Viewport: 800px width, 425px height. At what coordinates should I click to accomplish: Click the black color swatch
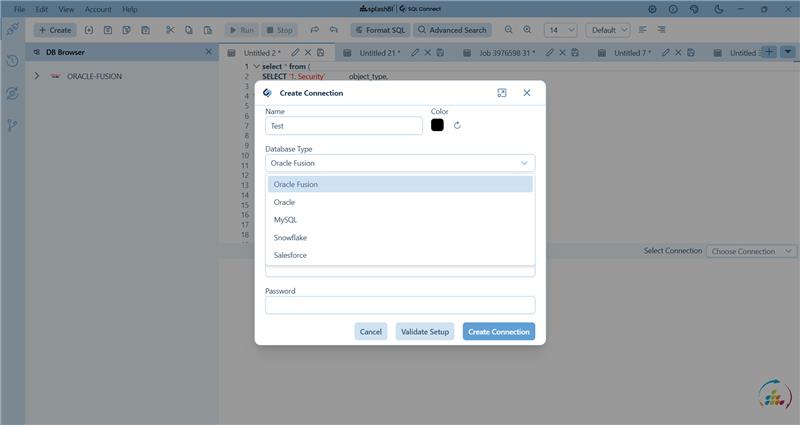[437, 125]
